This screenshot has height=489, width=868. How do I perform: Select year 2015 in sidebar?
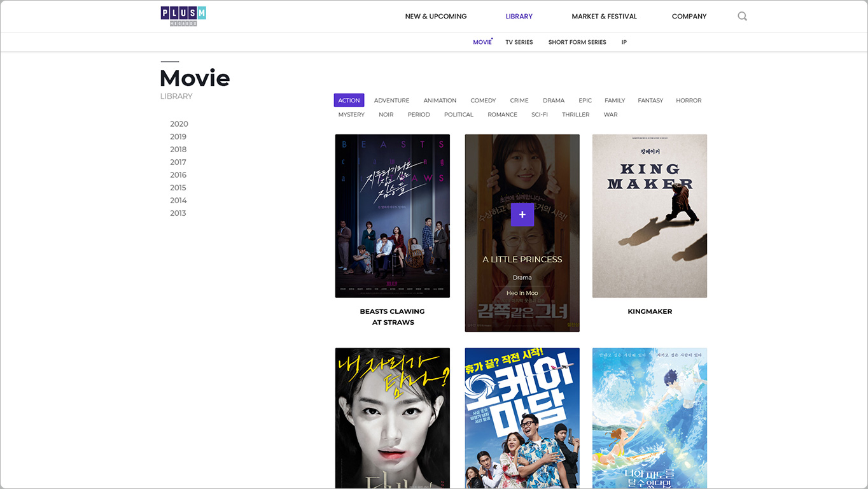[178, 188]
